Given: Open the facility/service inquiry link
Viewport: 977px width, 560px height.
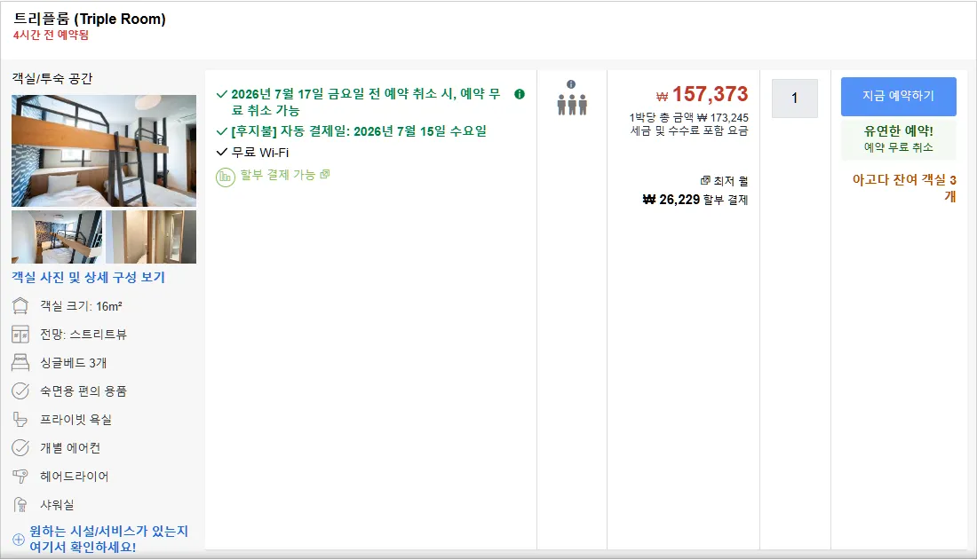Looking at the screenshot, I should tap(108, 539).
